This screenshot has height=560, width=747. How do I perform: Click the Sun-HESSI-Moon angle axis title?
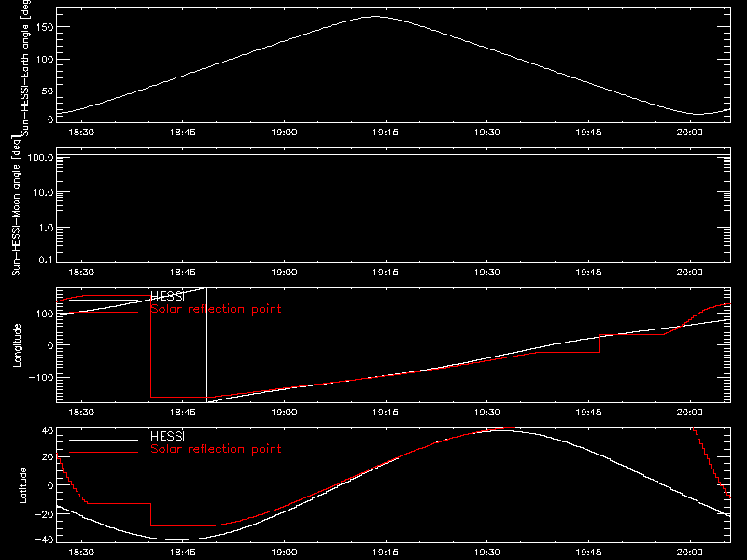click(x=16, y=206)
